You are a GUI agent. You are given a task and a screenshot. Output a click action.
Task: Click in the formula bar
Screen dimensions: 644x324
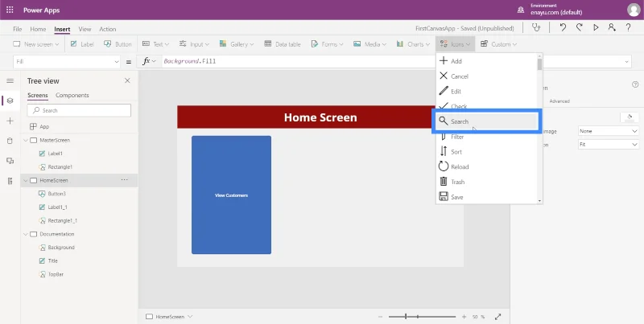click(x=298, y=62)
